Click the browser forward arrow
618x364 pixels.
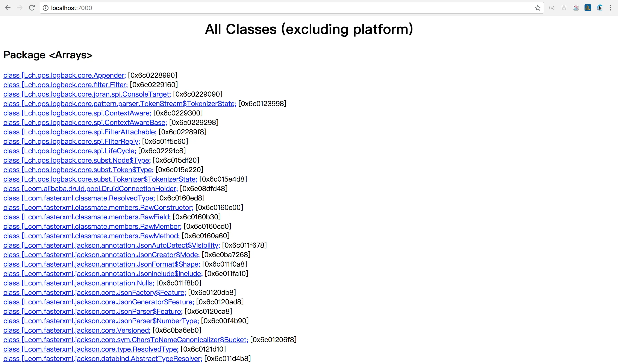point(20,8)
